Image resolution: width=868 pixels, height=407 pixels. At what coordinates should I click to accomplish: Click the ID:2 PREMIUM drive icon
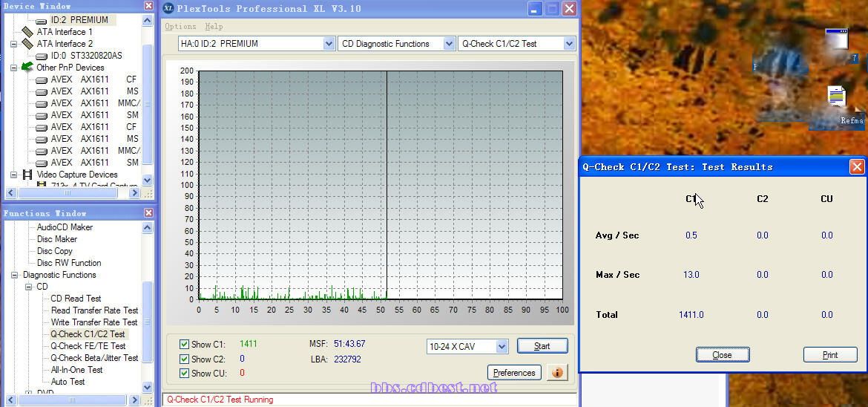[x=42, y=21]
